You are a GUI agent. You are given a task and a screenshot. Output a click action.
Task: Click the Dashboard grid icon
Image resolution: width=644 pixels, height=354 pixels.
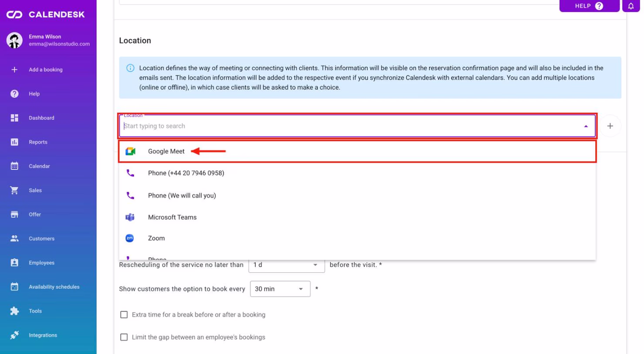14,118
